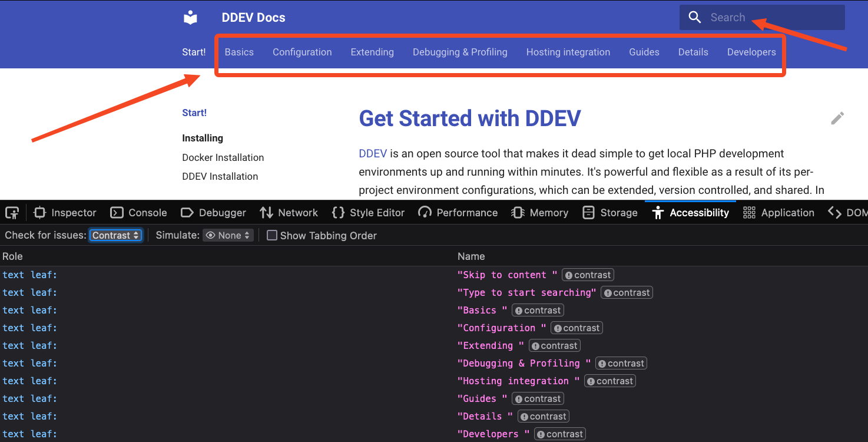The height and width of the screenshot is (442, 868).
Task: Open the Check for issues Contrast dropdown
Action: click(x=116, y=236)
